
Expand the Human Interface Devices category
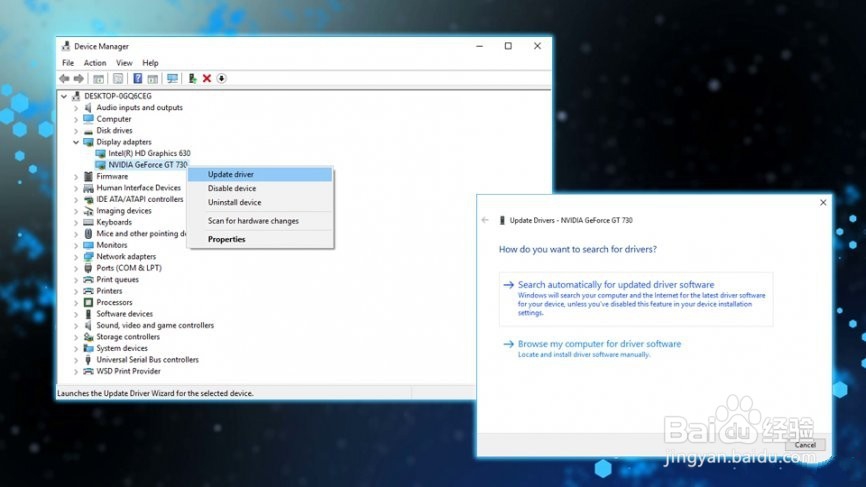pos(76,188)
